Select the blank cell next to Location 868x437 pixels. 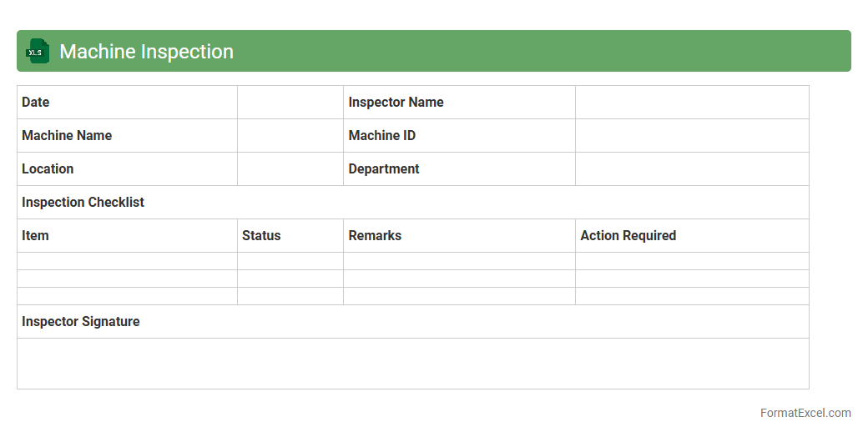290,169
